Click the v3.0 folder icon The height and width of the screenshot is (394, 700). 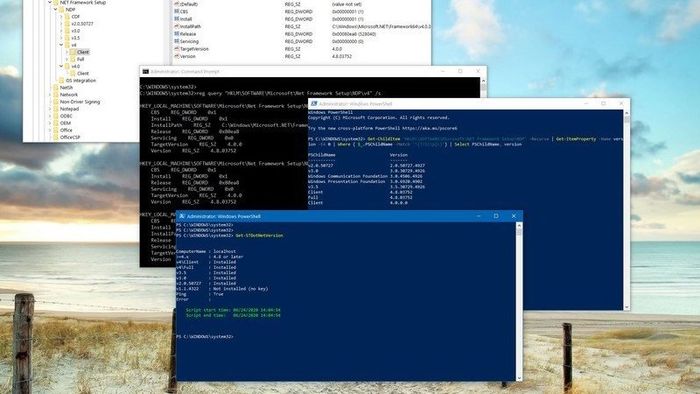[67, 31]
